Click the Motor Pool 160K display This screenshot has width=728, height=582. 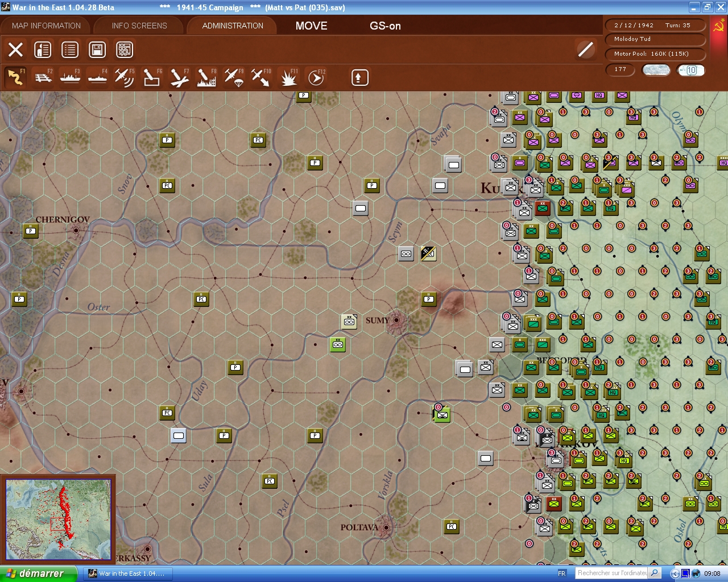(x=656, y=54)
